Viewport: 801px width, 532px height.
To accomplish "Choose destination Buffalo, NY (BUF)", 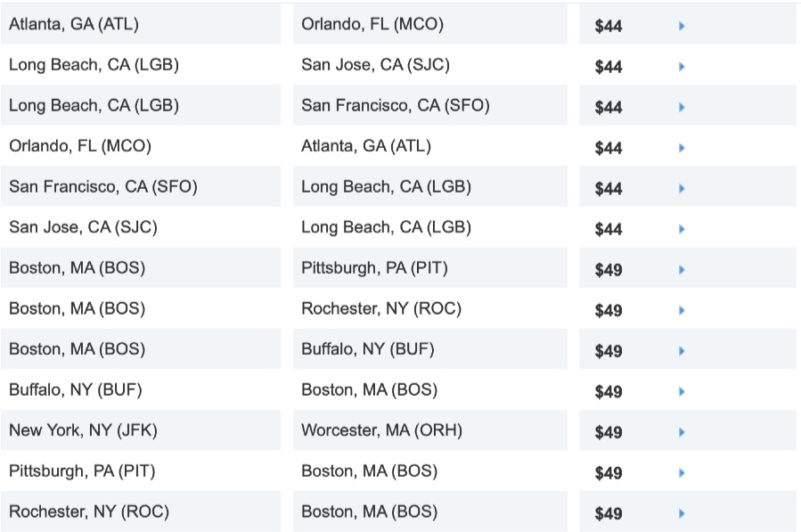I will click(368, 349).
